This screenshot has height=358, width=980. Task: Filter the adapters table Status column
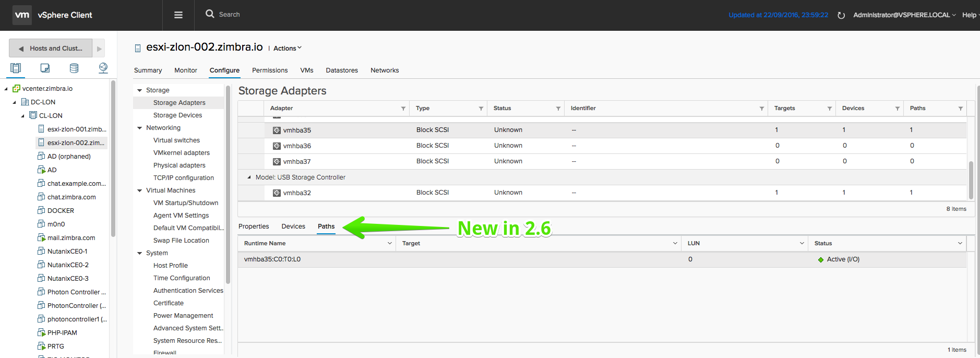558,109
